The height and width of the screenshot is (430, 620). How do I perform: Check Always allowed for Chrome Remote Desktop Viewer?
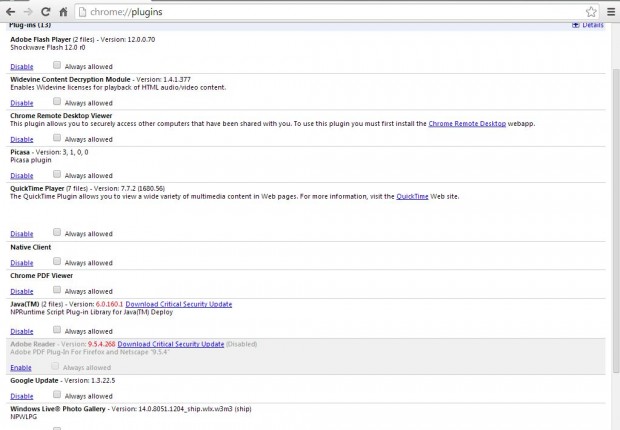pos(57,138)
